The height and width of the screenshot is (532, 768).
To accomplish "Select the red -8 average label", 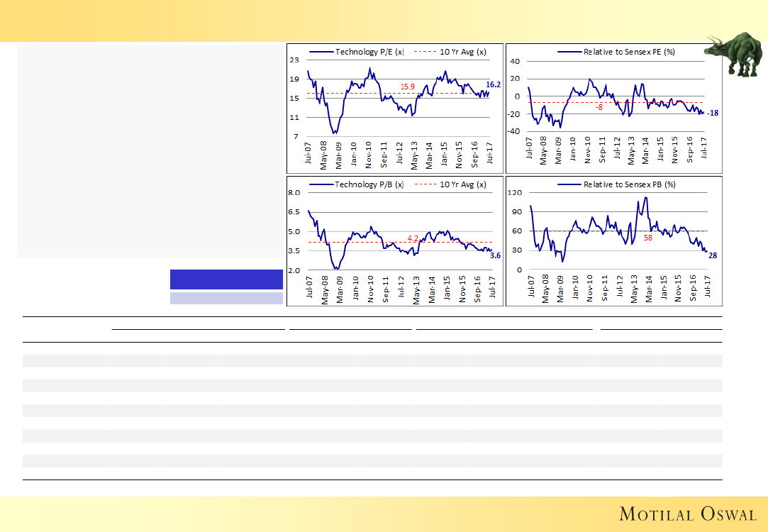I will tap(599, 108).
